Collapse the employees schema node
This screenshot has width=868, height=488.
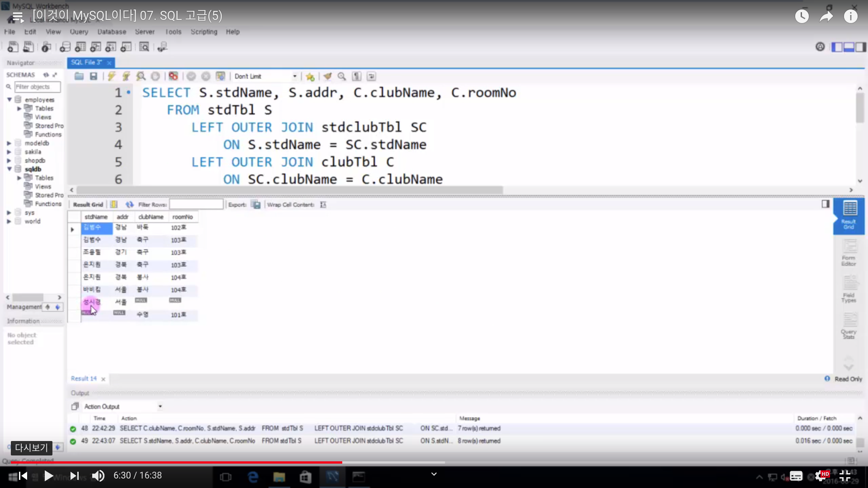click(9, 99)
